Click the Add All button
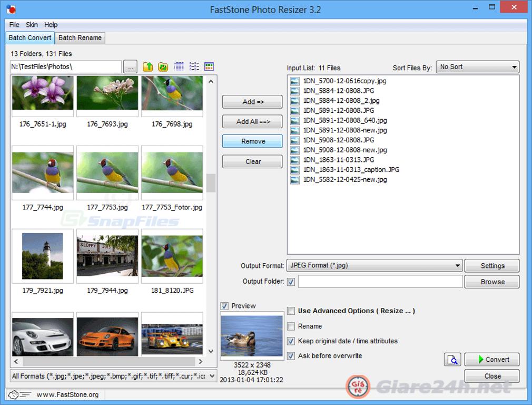Image resolution: width=532 pixels, height=405 pixels. tap(252, 122)
